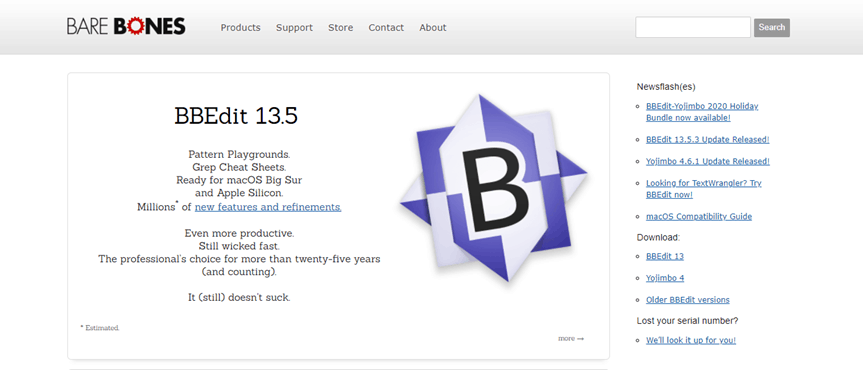
Task: Open the Contact menu item
Action: coord(386,28)
